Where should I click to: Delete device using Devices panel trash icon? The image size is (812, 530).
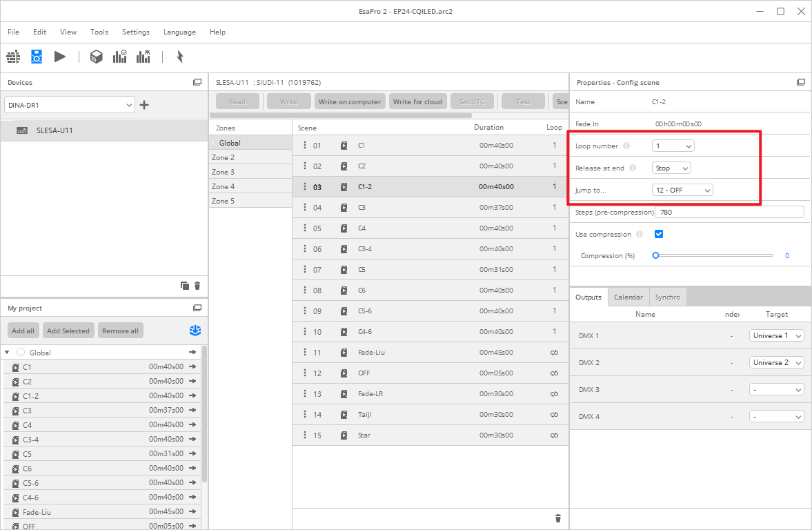click(x=197, y=286)
